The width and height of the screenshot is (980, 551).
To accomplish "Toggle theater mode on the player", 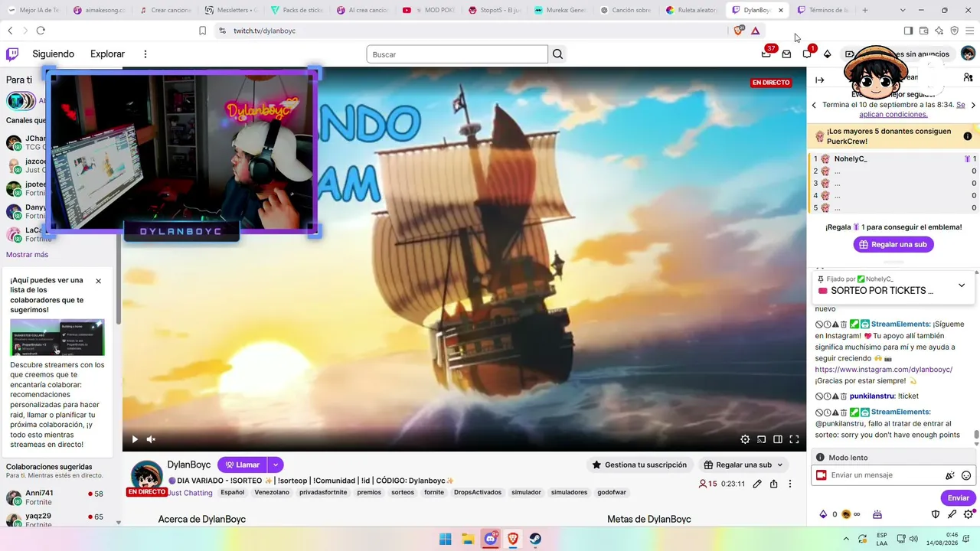I will (x=778, y=439).
